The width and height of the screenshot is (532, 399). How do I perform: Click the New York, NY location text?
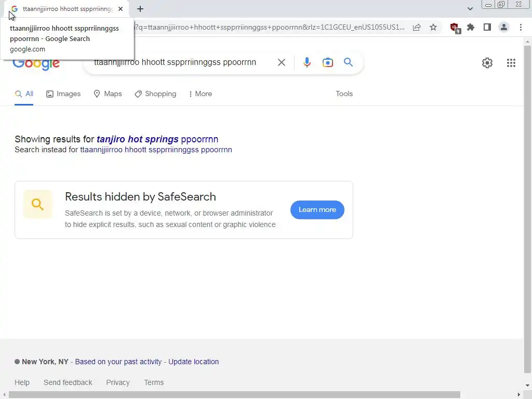click(x=45, y=362)
